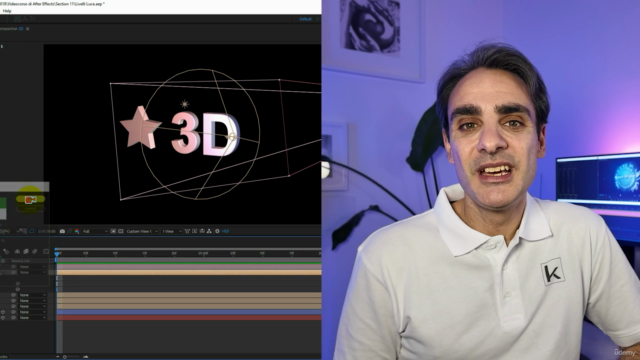Select the light icon above 3D text

pyautogui.click(x=184, y=104)
